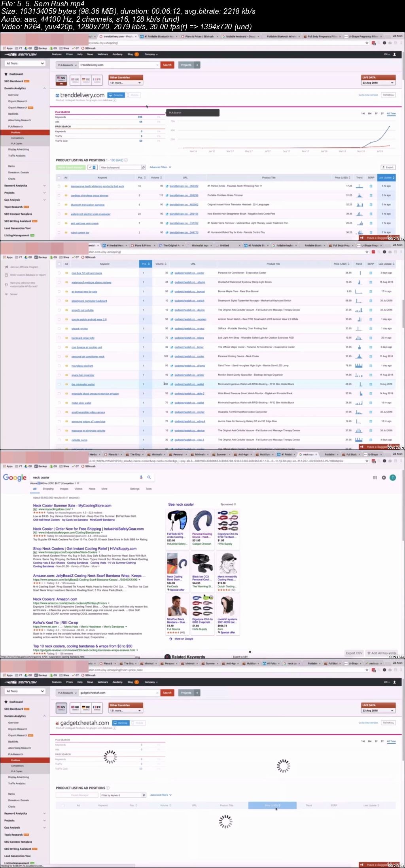The image size is (405, 868).
Task: Click info icon beside 'Product Listing Ad Positions 1 - 100'
Action: pos(126,160)
